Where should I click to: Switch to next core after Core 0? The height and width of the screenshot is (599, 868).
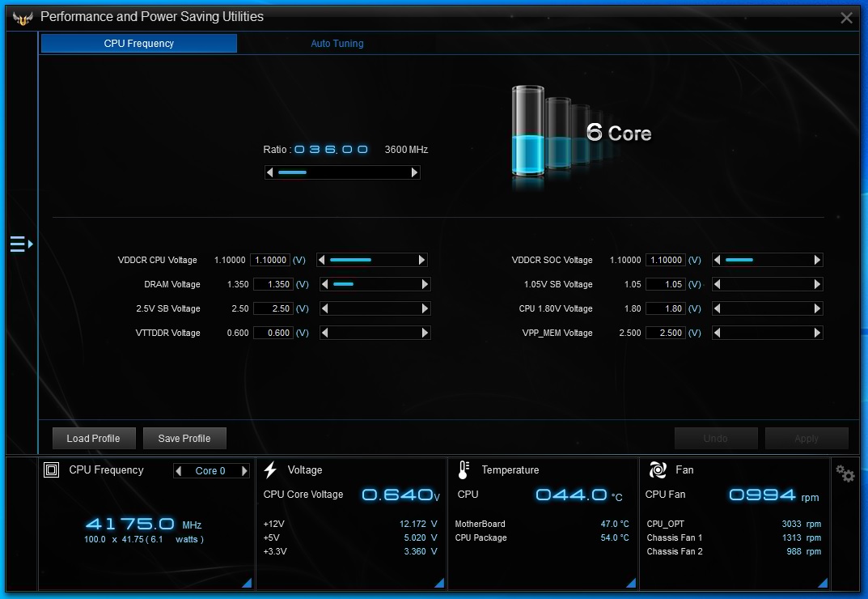tap(244, 471)
